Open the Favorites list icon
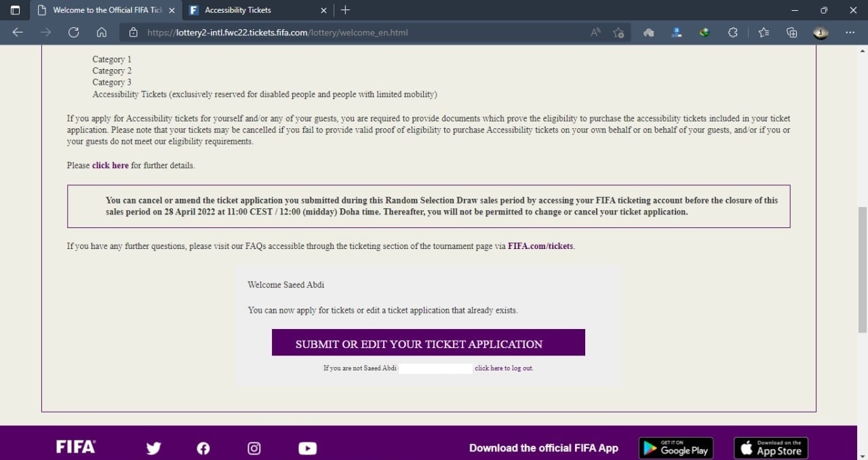 click(x=764, y=32)
